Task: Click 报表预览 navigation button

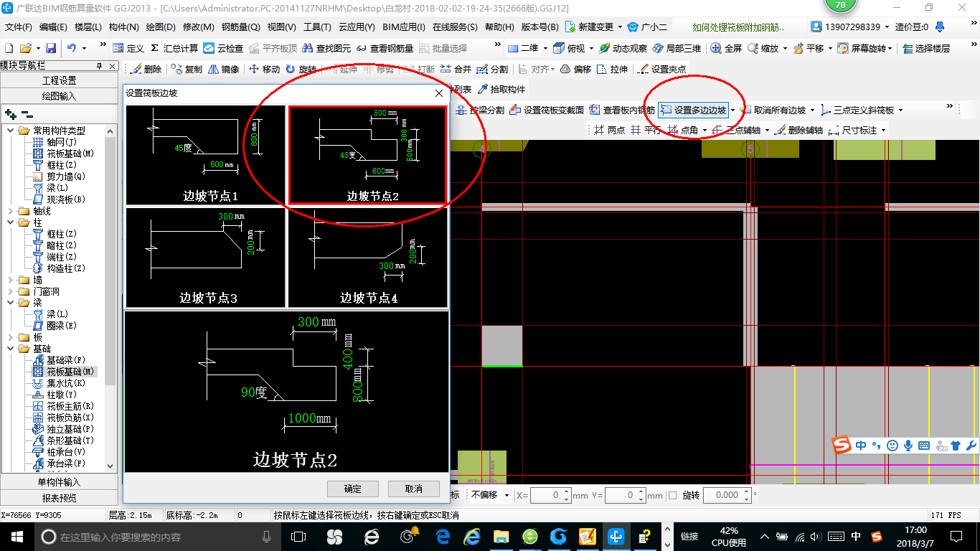Action: [59, 498]
